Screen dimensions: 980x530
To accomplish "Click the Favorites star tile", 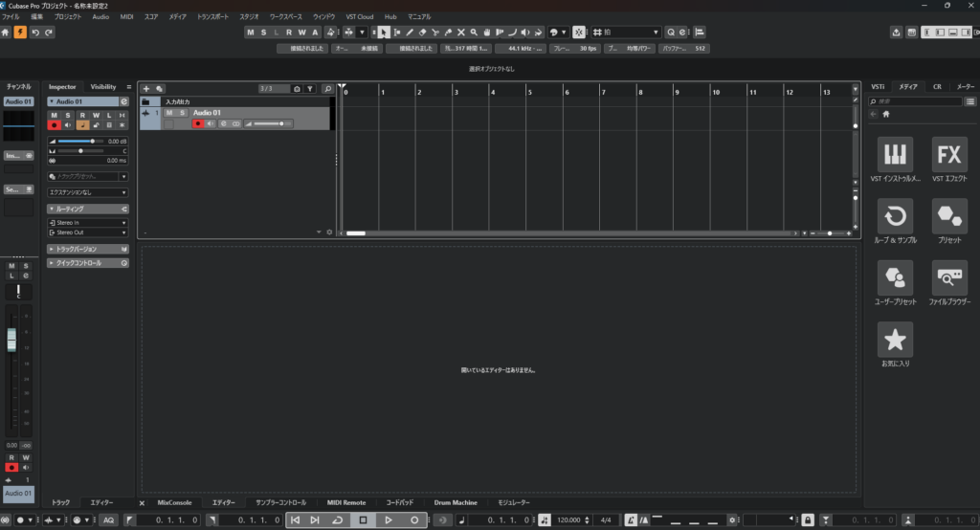I will point(895,340).
